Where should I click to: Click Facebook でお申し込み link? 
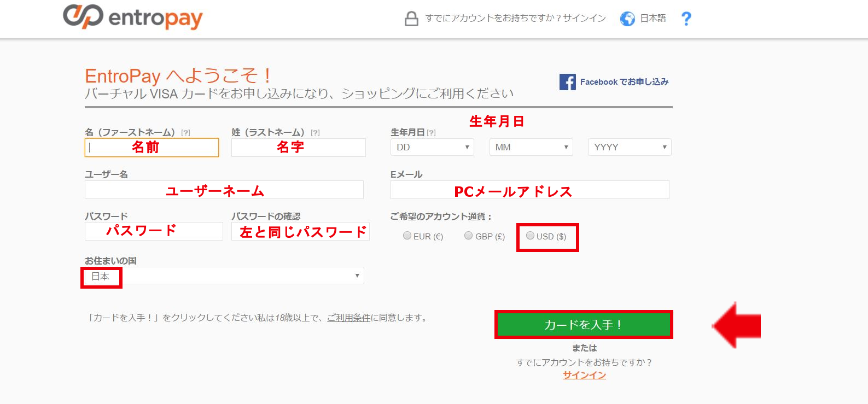[x=625, y=82]
